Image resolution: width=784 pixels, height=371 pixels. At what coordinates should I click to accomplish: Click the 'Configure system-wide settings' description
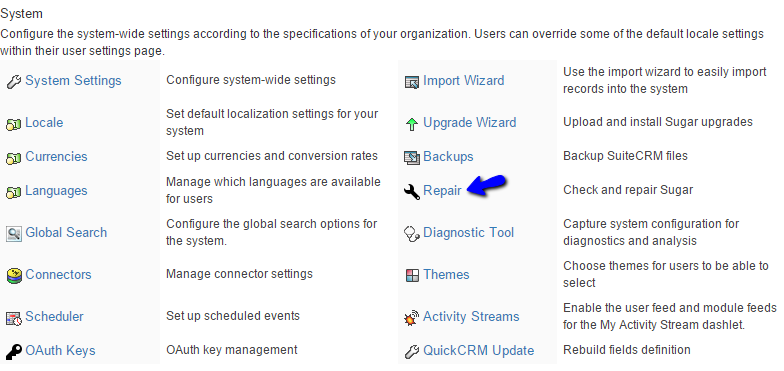coord(251,80)
